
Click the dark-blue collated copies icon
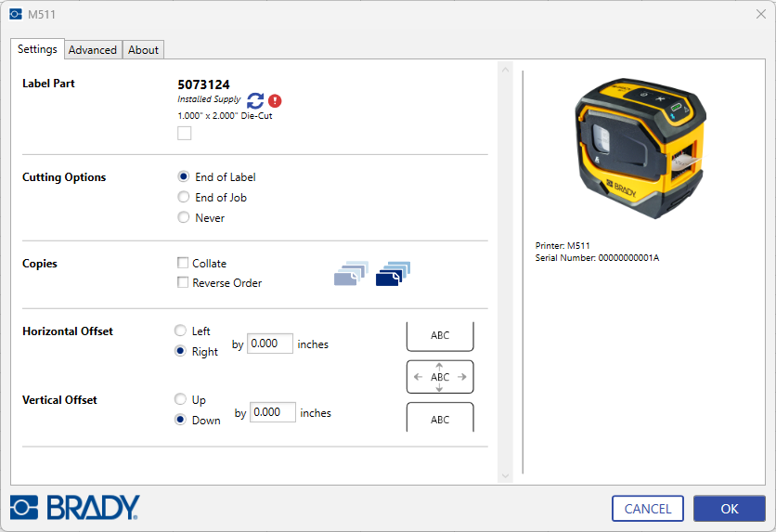393,273
